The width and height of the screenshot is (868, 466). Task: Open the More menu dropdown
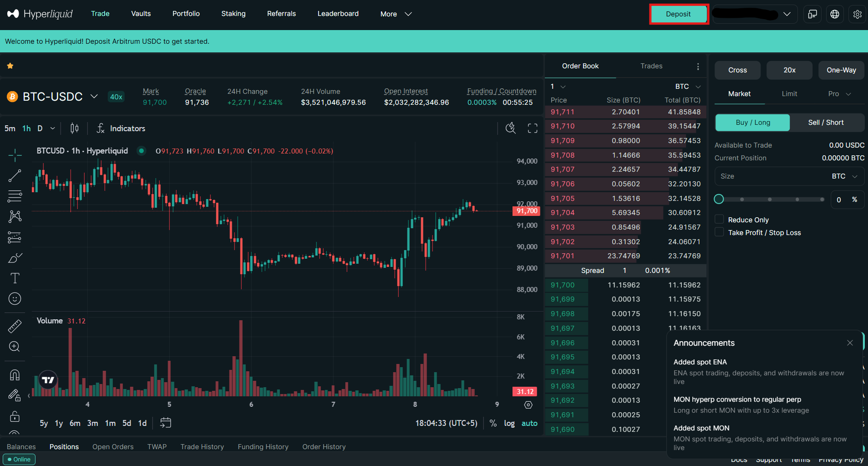point(396,14)
